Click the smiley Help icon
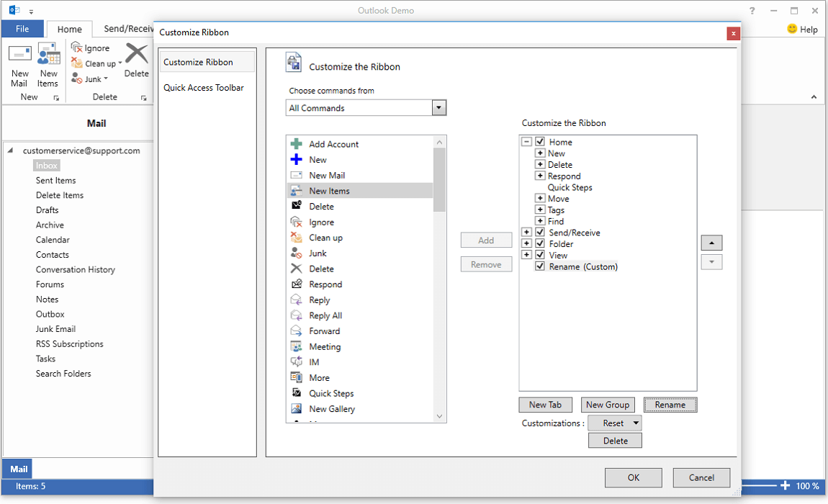The image size is (828, 504). [792, 30]
